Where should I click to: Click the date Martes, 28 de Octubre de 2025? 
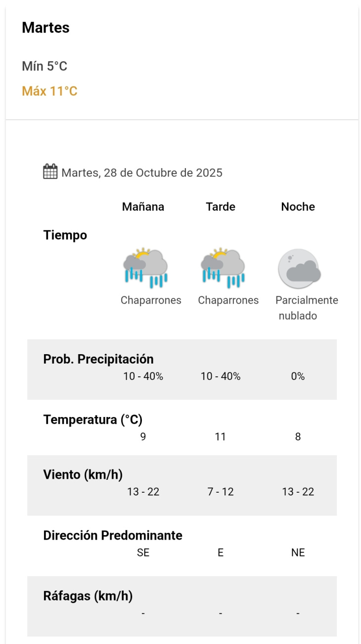[142, 173]
